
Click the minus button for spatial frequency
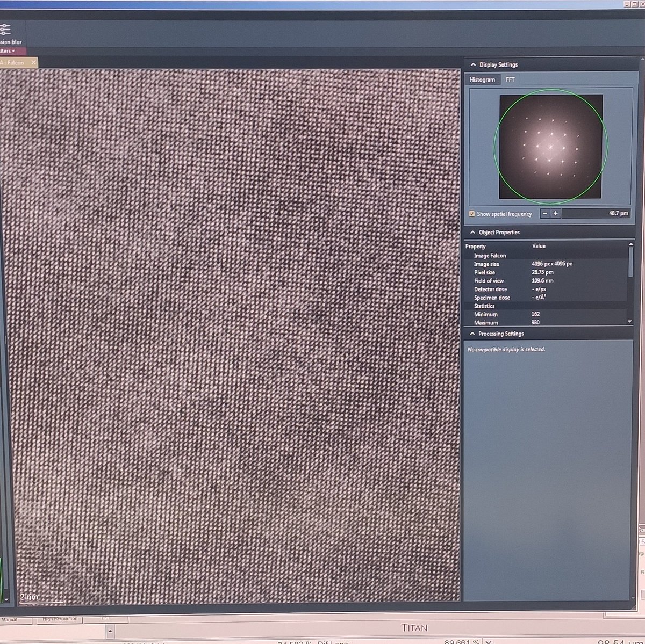point(545,213)
